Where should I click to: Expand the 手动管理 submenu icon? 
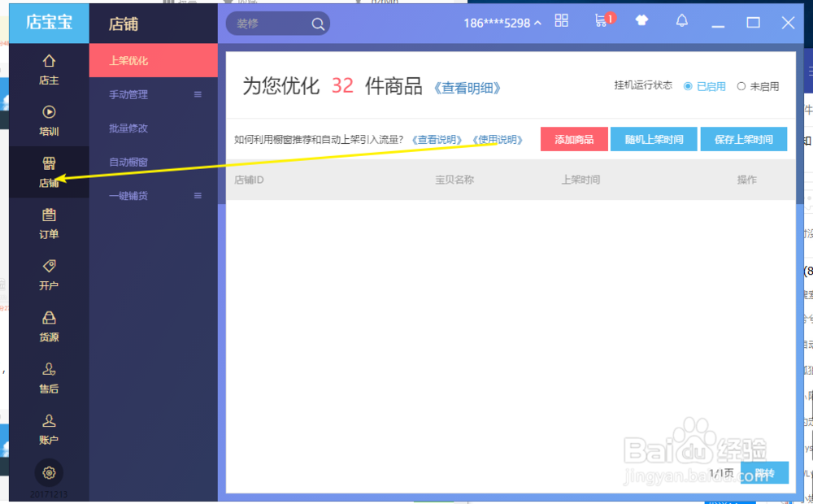(x=198, y=94)
